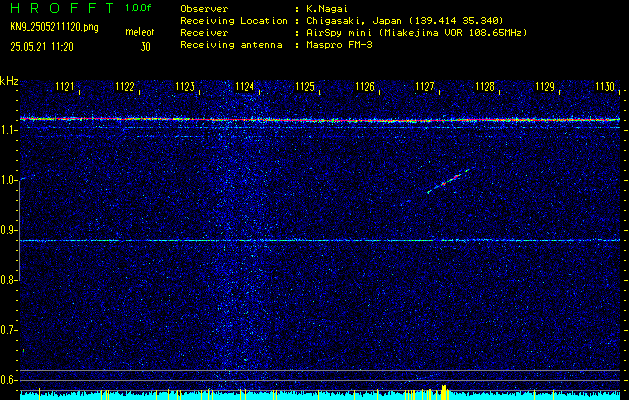
Task: Select the filename KN9_2505211120.png
Action: point(54,27)
